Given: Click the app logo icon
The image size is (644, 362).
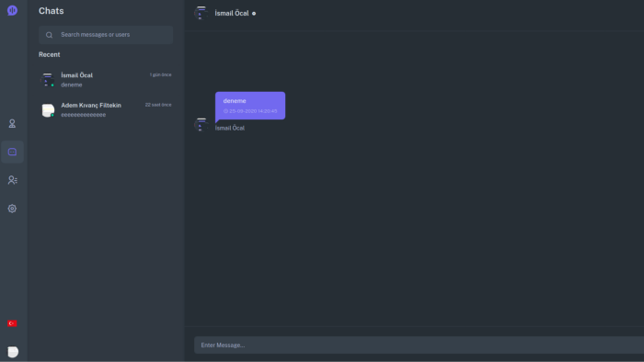Looking at the screenshot, I should coord(12,10).
